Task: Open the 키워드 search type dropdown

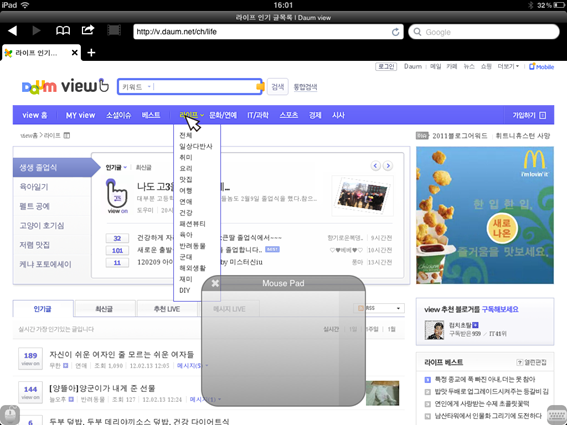Action: tap(136, 87)
